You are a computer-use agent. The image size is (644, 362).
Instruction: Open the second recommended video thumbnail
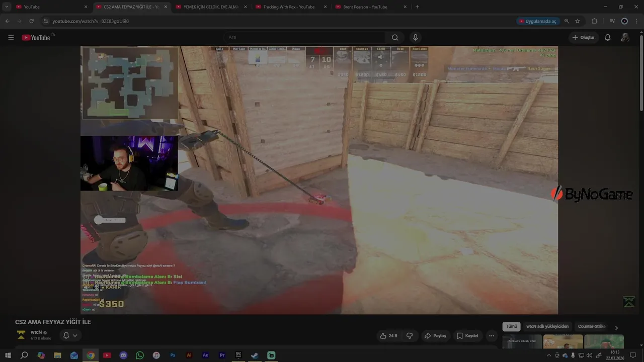point(563,341)
